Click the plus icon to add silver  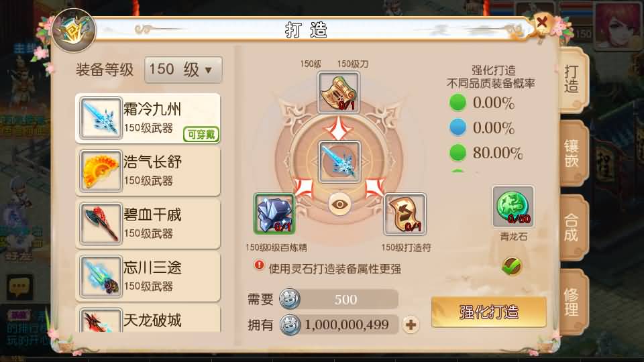click(x=411, y=324)
